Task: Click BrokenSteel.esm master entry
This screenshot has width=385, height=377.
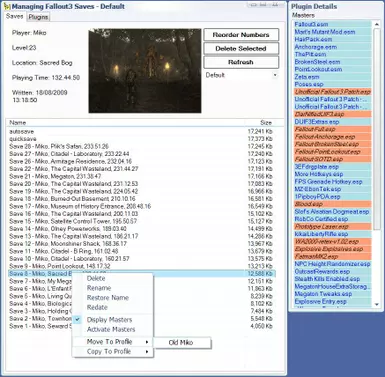Action: point(332,62)
